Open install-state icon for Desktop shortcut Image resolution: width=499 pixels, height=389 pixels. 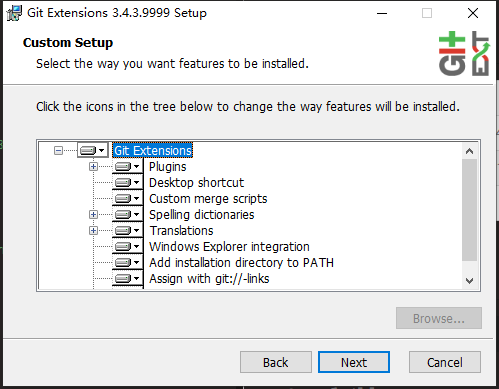click(x=127, y=182)
